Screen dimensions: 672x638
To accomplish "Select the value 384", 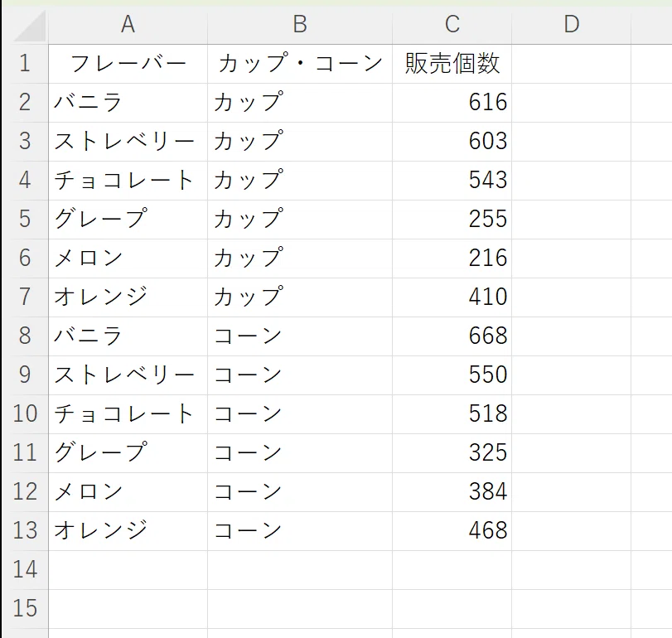I will click(x=452, y=492).
